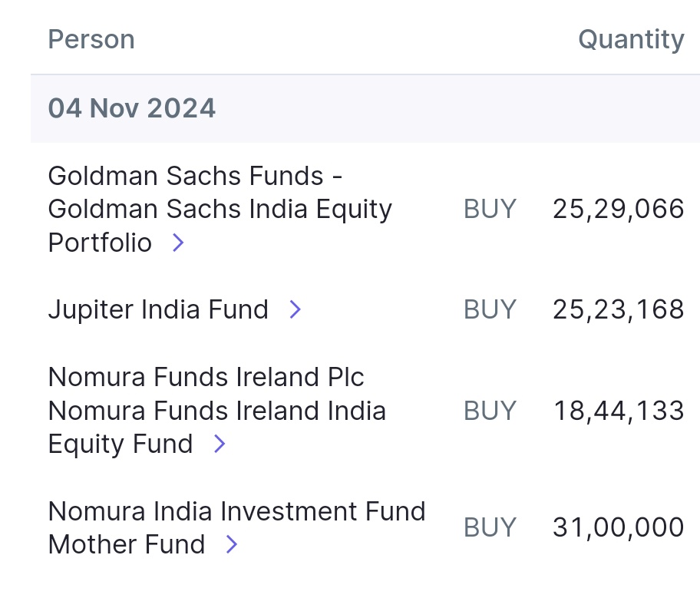Click the 04 Nov 2024 date text
This screenshot has width=700, height=598.
(x=132, y=108)
